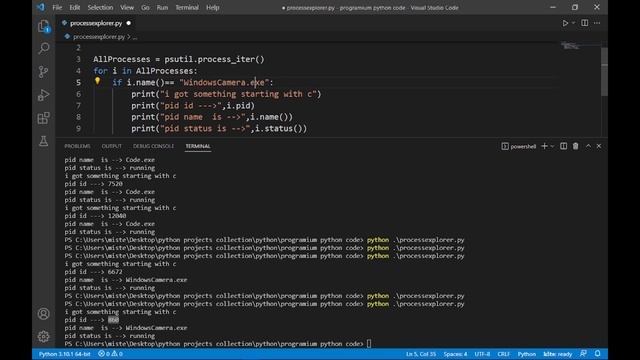Image resolution: width=640 pixels, height=360 pixels.
Task: Click the code minimap preview
Action: coord(571,46)
